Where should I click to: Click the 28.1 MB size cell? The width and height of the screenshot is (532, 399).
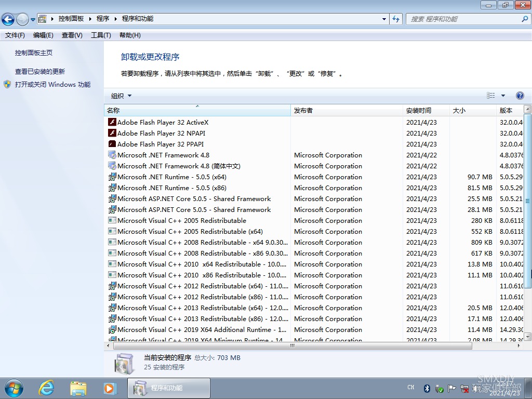click(480, 210)
